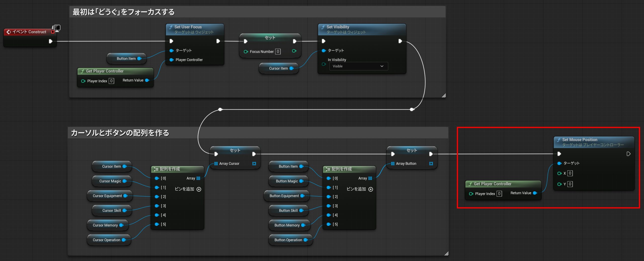Select the Set Mouse Position node title

click(x=580, y=140)
